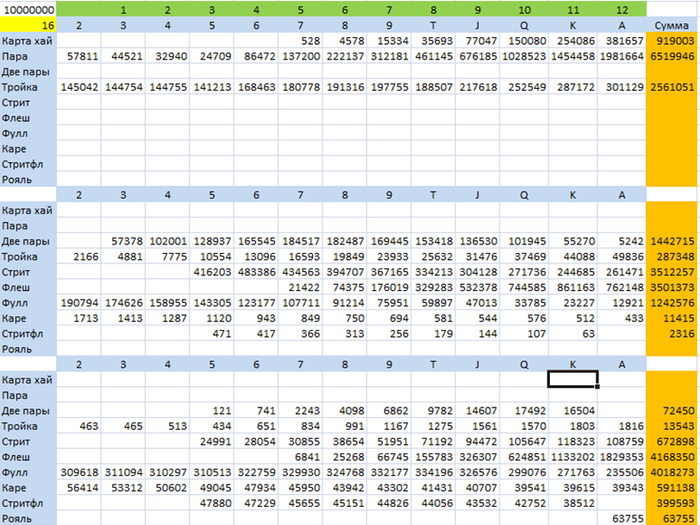Select the yellow cell with value 16

28,25
